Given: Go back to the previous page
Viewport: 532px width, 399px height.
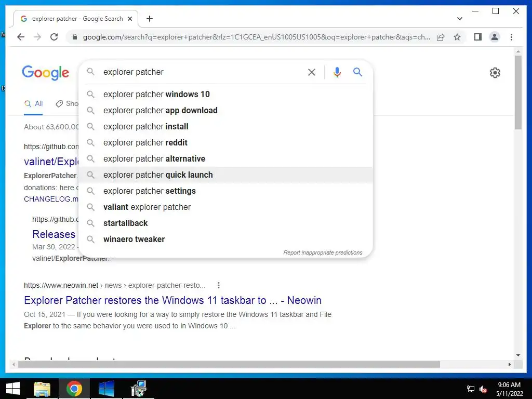Looking at the screenshot, I should pos(21,37).
